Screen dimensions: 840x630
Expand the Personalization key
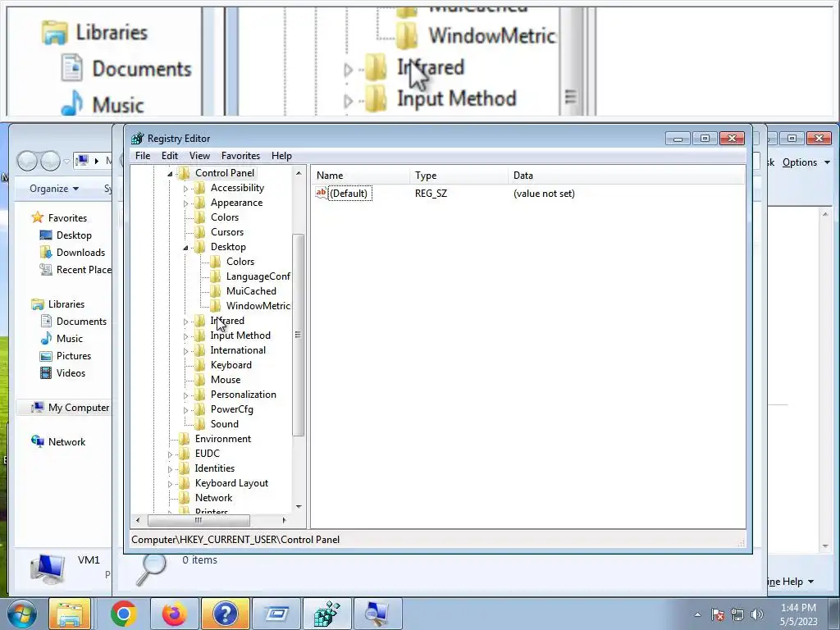[185, 395]
